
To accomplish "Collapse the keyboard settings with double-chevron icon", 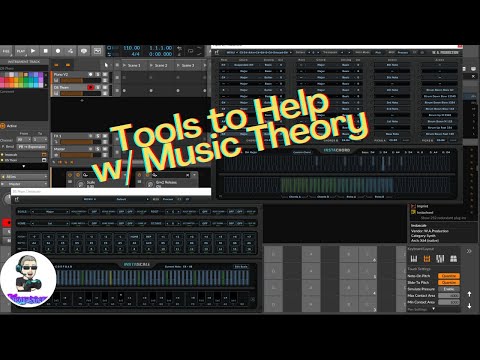I will (469, 251).
